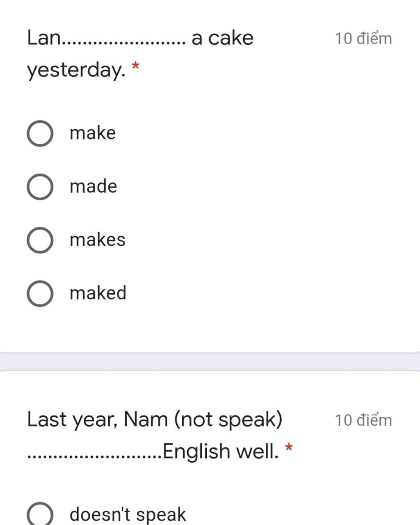Click the "doesn't speak" answer label text

[x=128, y=514]
